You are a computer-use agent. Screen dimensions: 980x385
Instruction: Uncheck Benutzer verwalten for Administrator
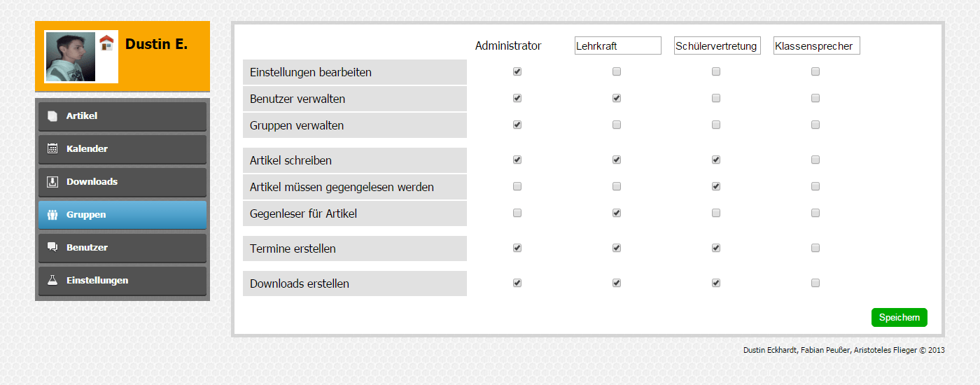coord(517,98)
